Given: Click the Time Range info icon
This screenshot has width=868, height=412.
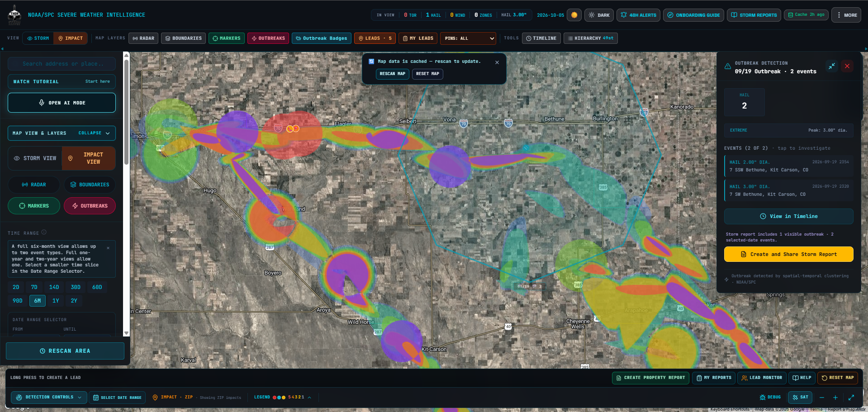Looking at the screenshot, I should click(44, 232).
